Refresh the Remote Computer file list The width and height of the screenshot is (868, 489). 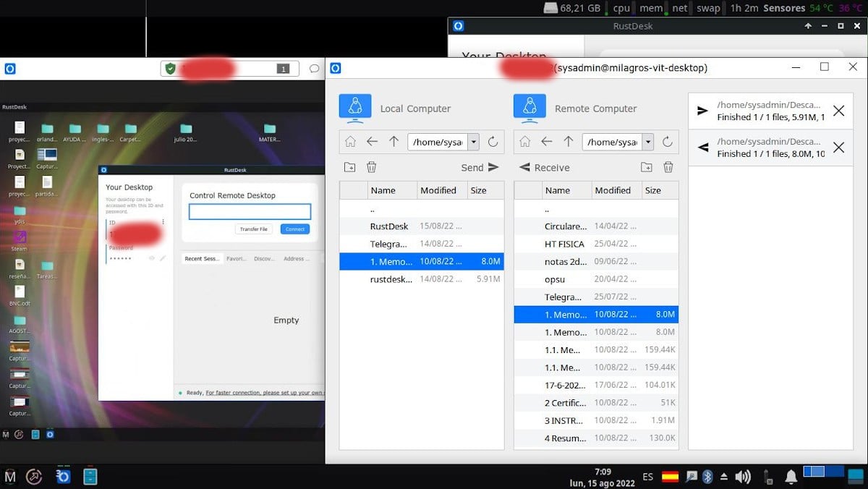coord(668,142)
